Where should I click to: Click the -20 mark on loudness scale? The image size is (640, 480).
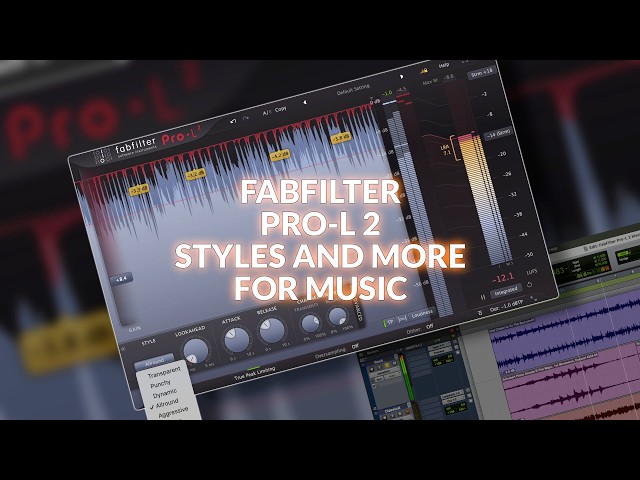click(x=502, y=153)
